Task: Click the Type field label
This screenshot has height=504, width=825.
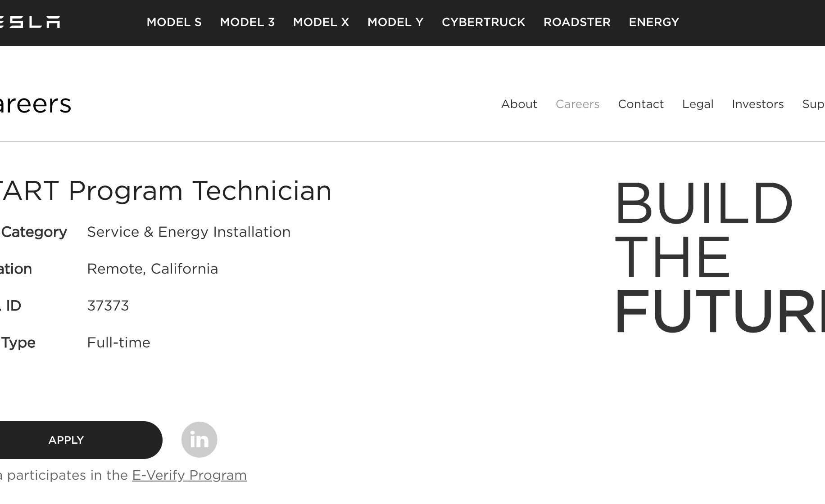Action: (x=18, y=342)
